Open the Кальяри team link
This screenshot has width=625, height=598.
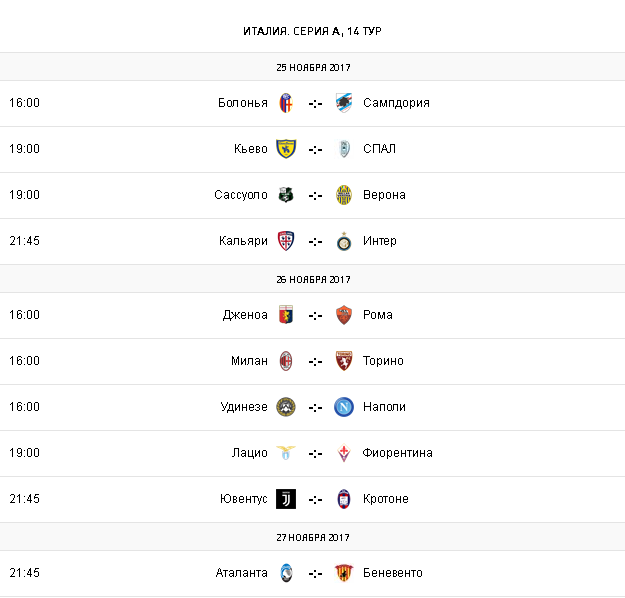point(243,241)
